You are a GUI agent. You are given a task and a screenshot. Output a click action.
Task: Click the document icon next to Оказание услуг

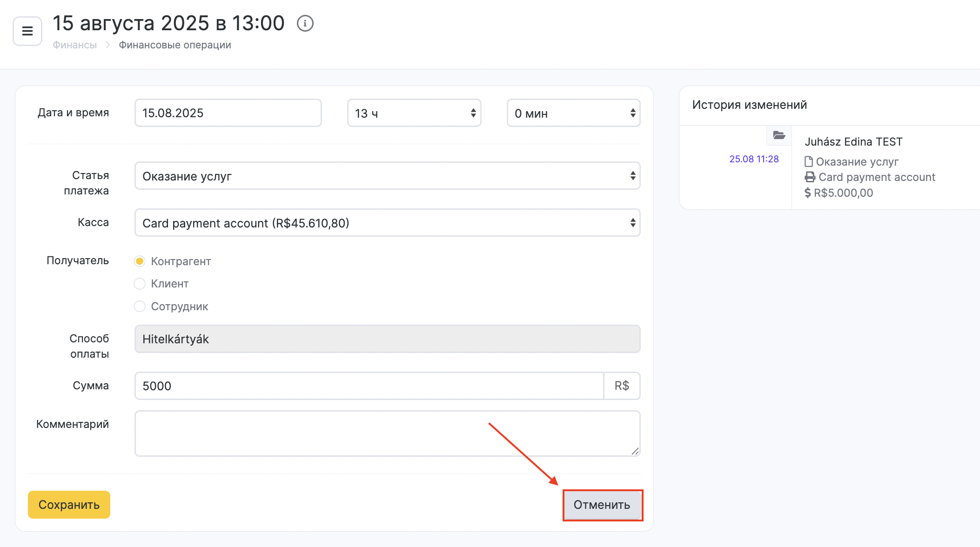(x=809, y=162)
